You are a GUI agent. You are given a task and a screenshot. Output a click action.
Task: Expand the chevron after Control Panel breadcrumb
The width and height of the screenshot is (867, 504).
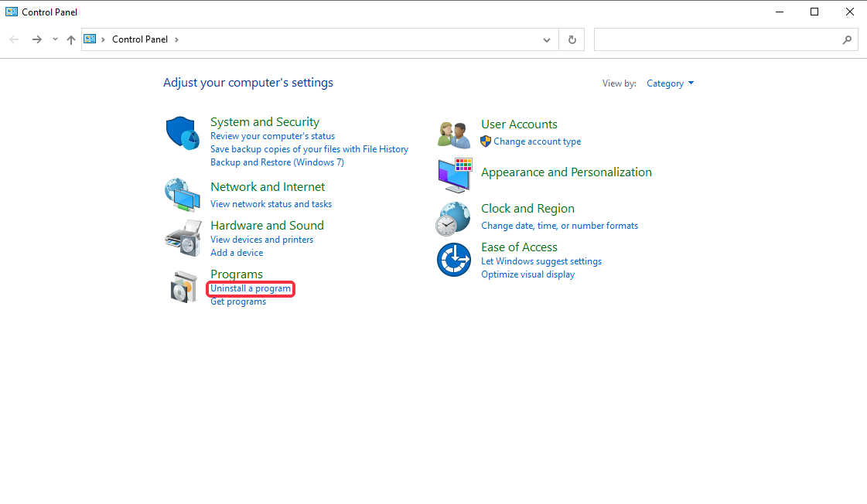pyautogui.click(x=176, y=39)
